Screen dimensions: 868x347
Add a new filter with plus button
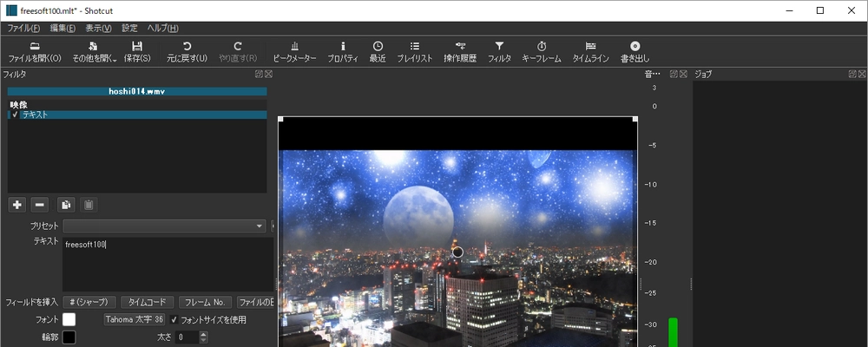pyautogui.click(x=16, y=205)
